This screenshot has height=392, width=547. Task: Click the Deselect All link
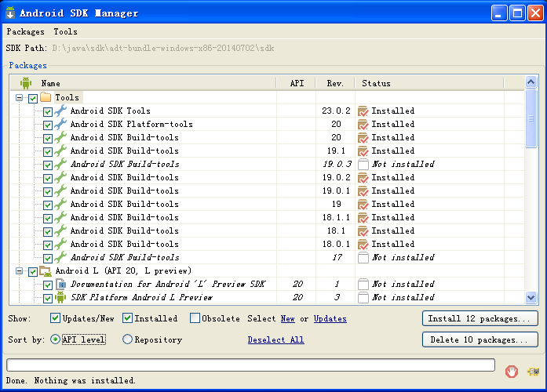[275, 339]
